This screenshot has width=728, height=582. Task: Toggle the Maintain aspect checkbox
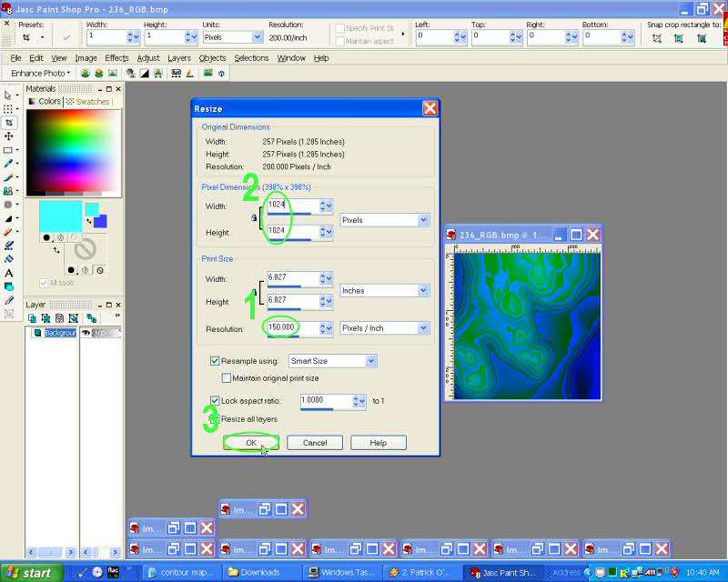click(x=339, y=41)
